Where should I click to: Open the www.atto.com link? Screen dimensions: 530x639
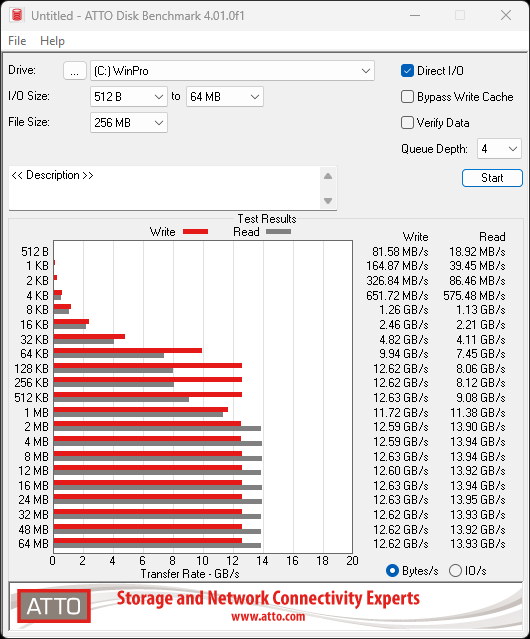[268, 616]
